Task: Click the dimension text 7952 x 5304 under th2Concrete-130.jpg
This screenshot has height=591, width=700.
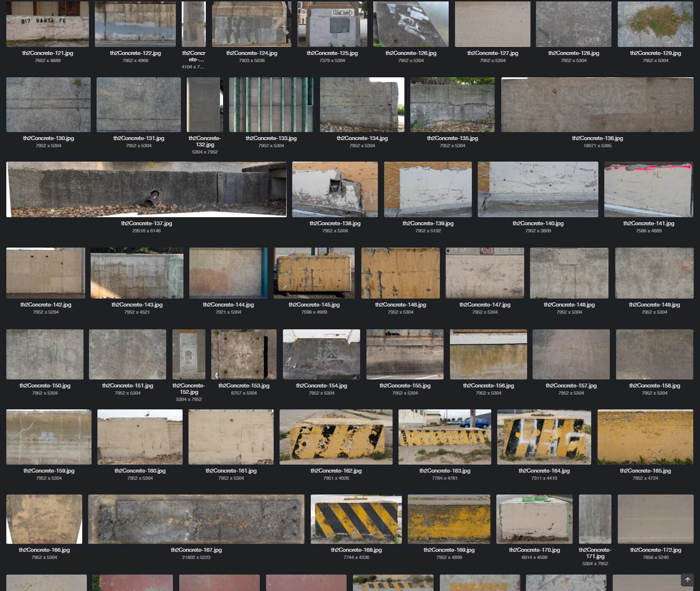Action: [48, 145]
